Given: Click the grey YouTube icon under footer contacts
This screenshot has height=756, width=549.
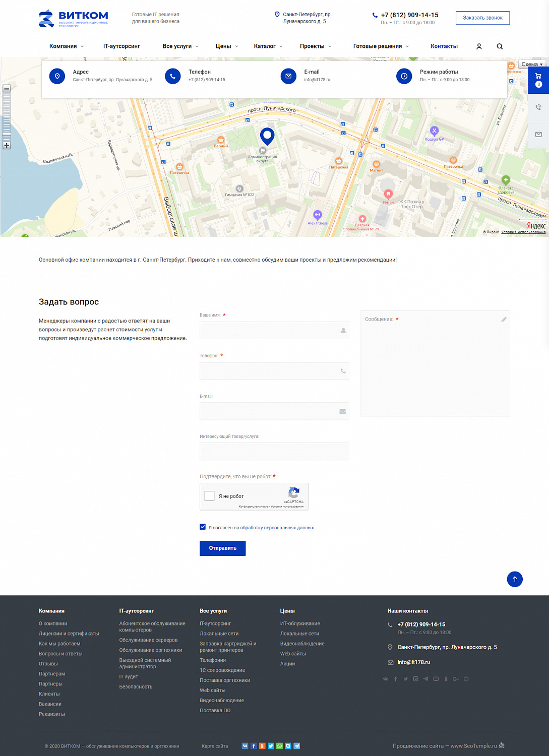Looking at the screenshot, I should (436, 679).
